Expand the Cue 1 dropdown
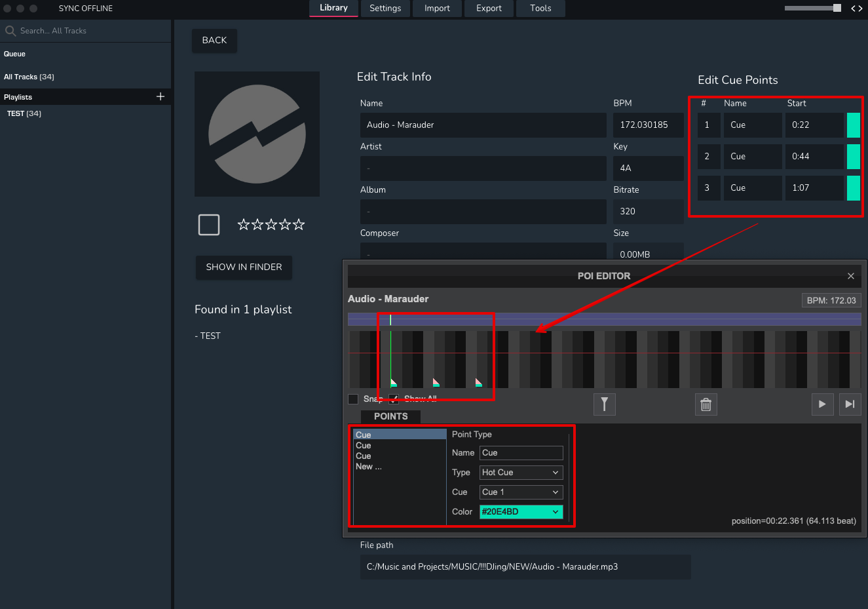This screenshot has width=868, height=609. click(x=521, y=492)
